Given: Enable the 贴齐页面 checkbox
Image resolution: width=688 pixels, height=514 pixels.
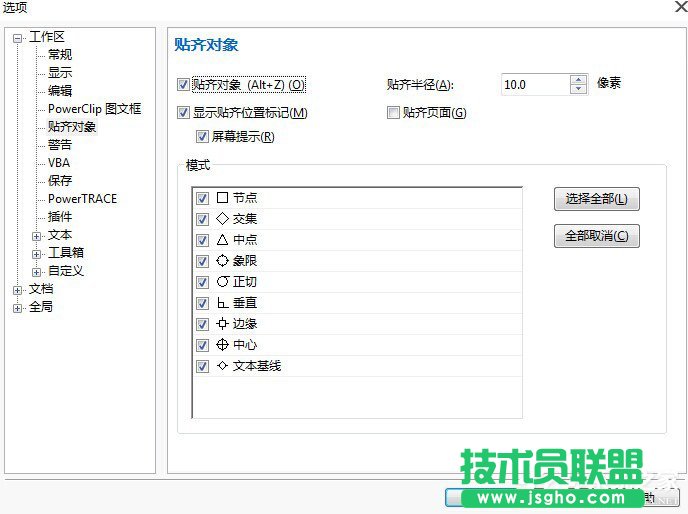Looking at the screenshot, I should [393, 113].
